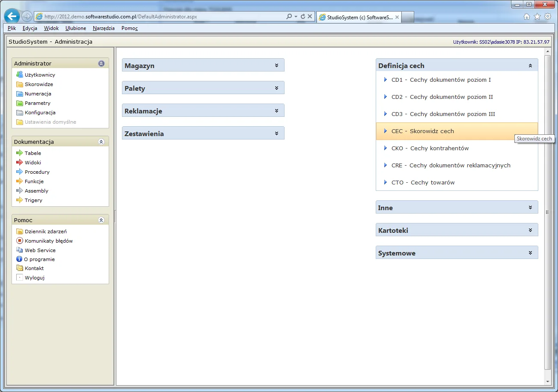
Task: Open the Ulubione menu
Action: click(x=76, y=28)
